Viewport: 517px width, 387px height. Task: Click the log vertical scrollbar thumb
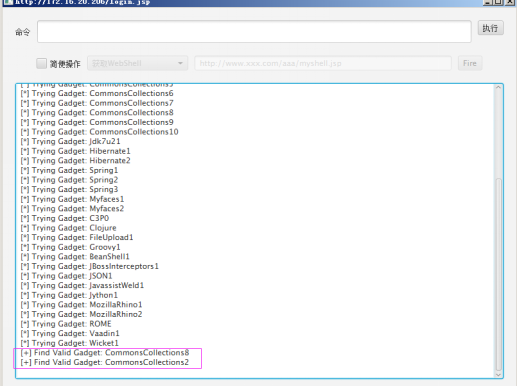[498, 274]
